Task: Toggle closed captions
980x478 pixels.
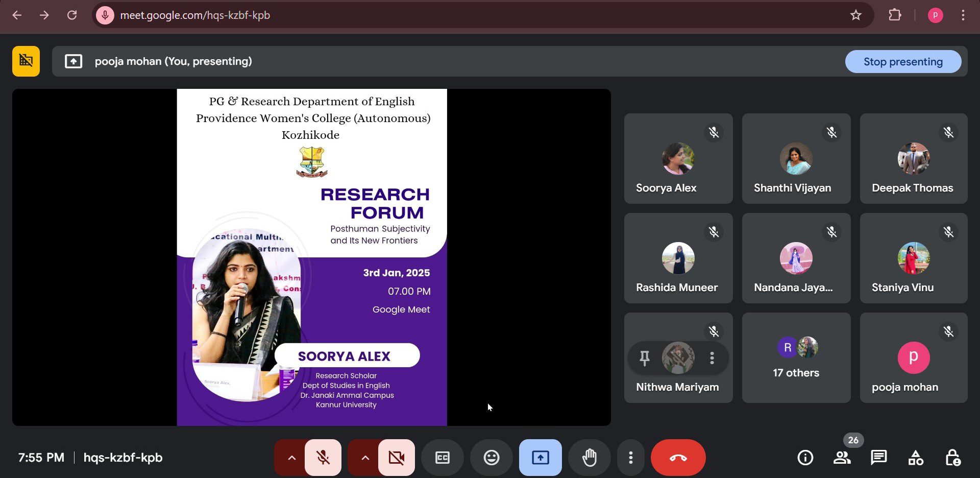Action: 442,458
